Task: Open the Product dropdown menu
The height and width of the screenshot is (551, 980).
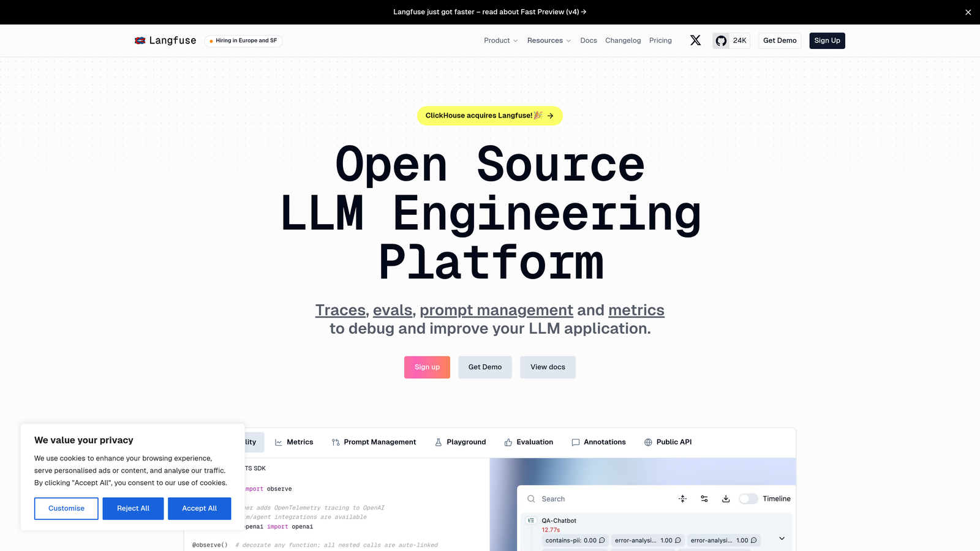Action: tap(500, 40)
